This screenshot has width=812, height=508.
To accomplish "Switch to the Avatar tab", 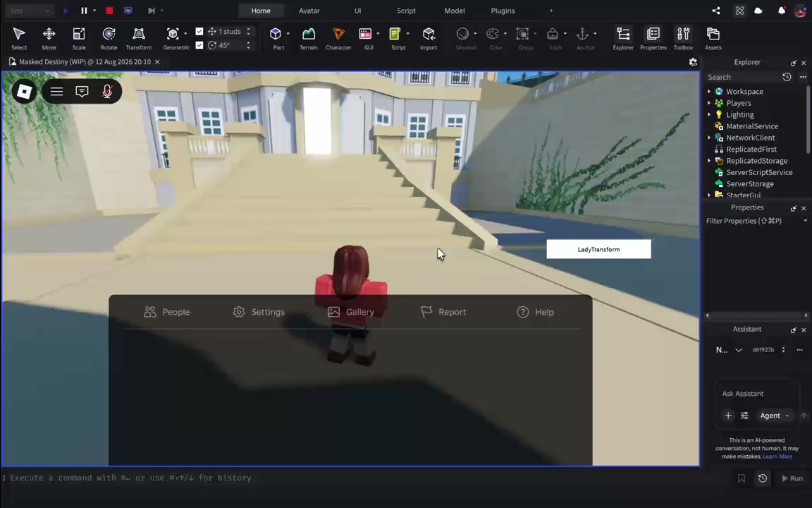I will (309, 11).
